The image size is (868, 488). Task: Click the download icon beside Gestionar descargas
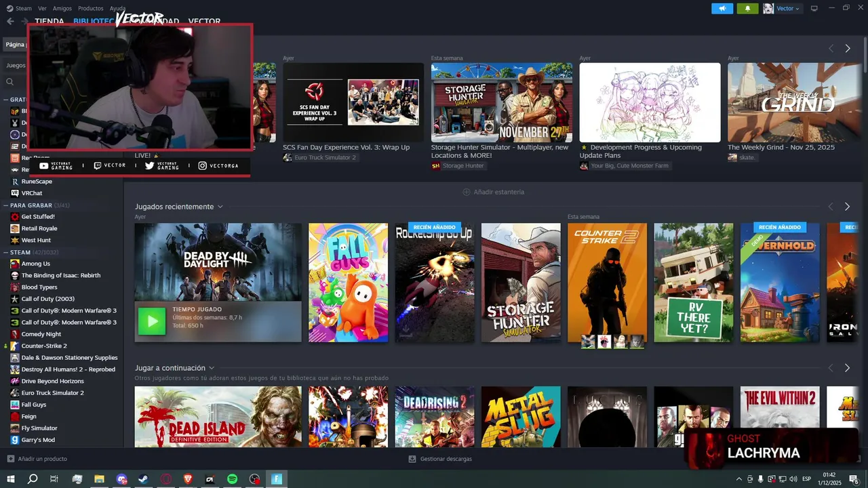click(412, 459)
